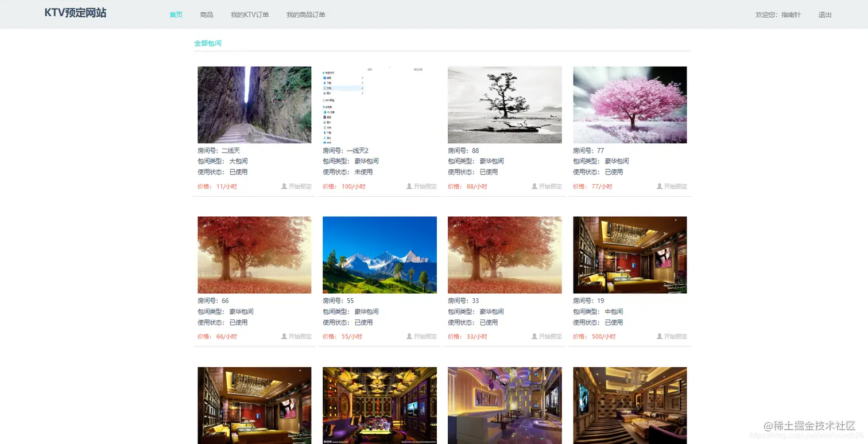This screenshot has width=868, height=444.
Task: Click the price 价格: 33/小时
Action: pyautogui.click(x=468, y=337)
